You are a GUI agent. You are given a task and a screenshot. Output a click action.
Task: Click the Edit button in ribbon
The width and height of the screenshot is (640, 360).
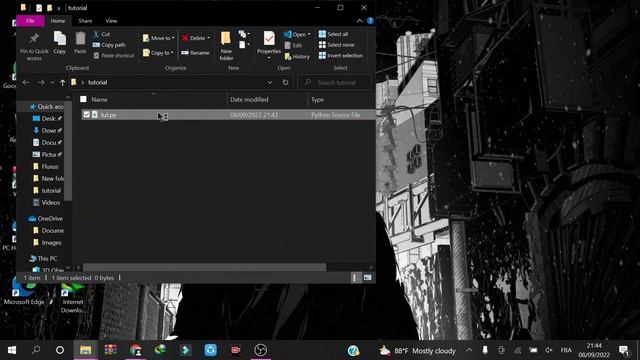(293, 45)
